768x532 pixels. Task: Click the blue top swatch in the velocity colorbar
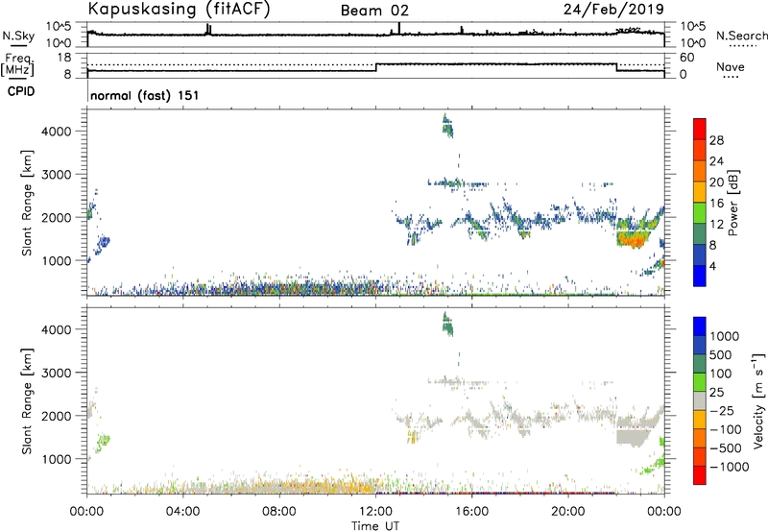[700, 326]
